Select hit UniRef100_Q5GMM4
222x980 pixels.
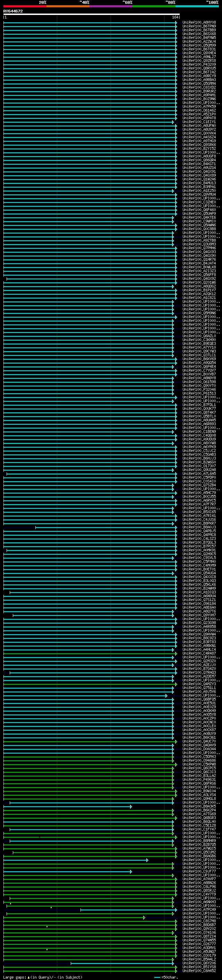pyautogui.click(x=199, y=84)
